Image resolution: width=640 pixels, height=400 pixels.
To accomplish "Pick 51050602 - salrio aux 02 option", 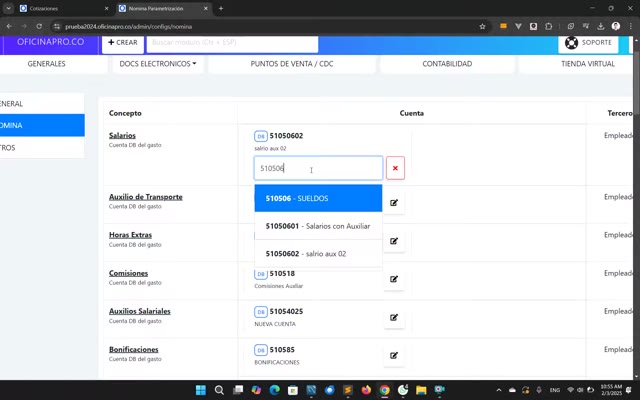I will (318, 254).
